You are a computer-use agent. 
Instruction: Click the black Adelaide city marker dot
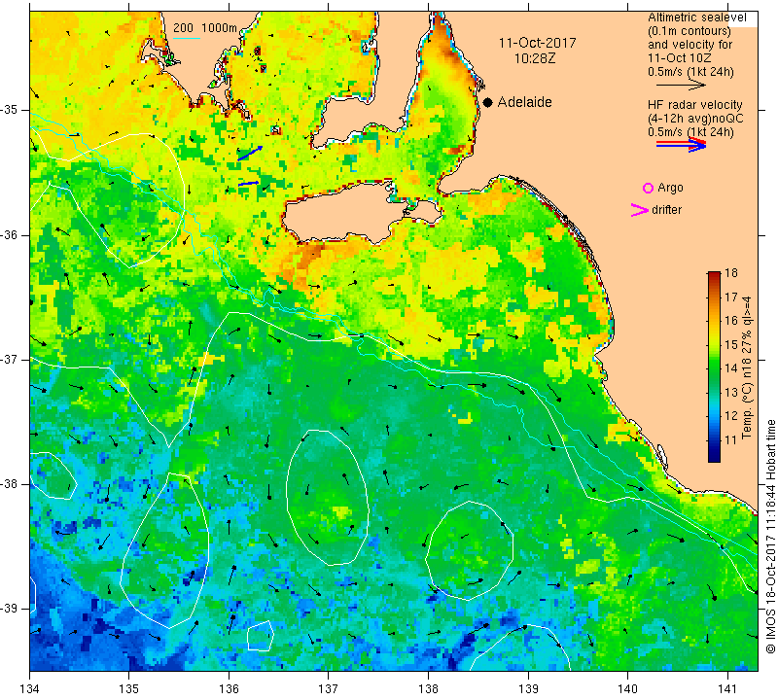pos(488,102)
